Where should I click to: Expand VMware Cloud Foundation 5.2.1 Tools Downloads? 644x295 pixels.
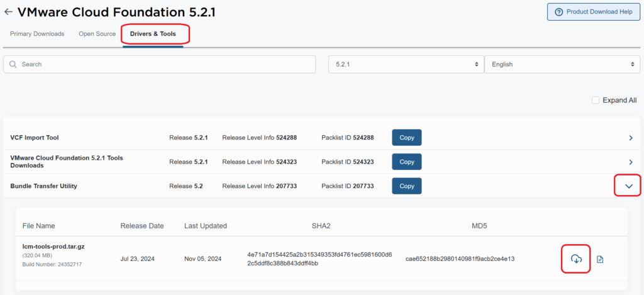click(x=630, y=162)
